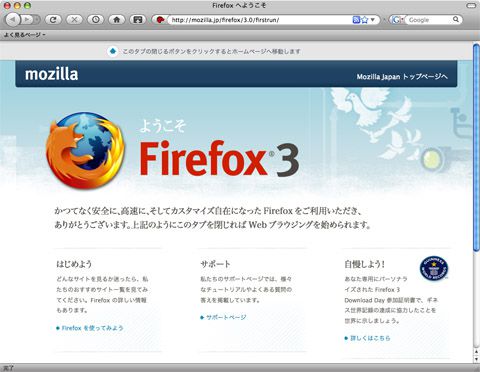Click the Forward navigation button
Screen dimensions: 480x372
coord(27,20)
